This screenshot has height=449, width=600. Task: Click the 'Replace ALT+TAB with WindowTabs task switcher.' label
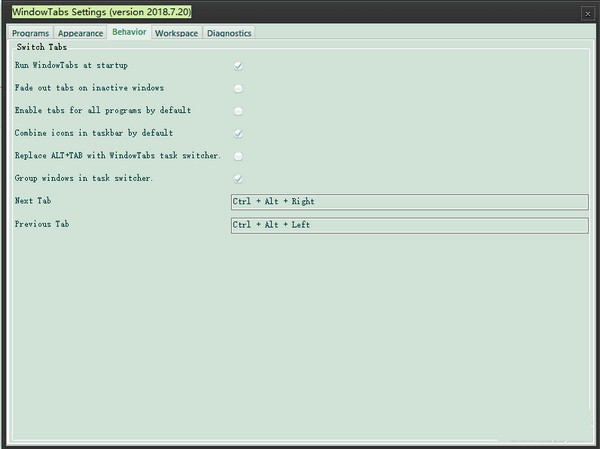(118, 155)
